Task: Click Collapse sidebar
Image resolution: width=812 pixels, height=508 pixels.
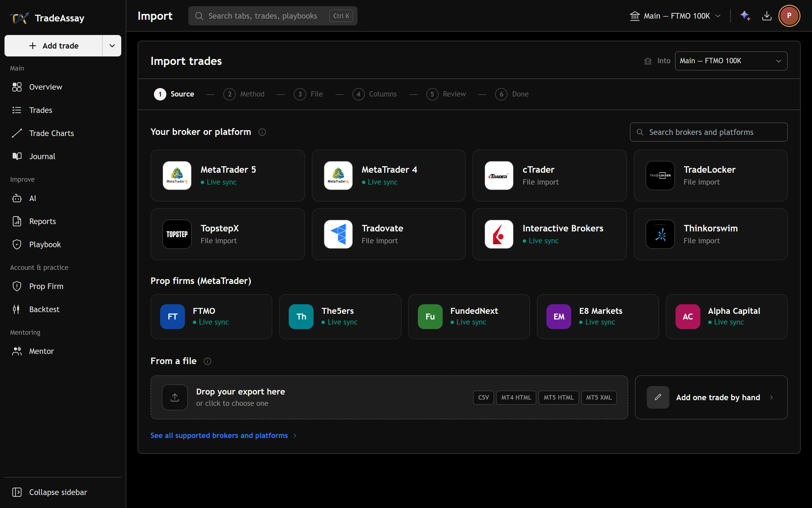Action: click(63, 492)
